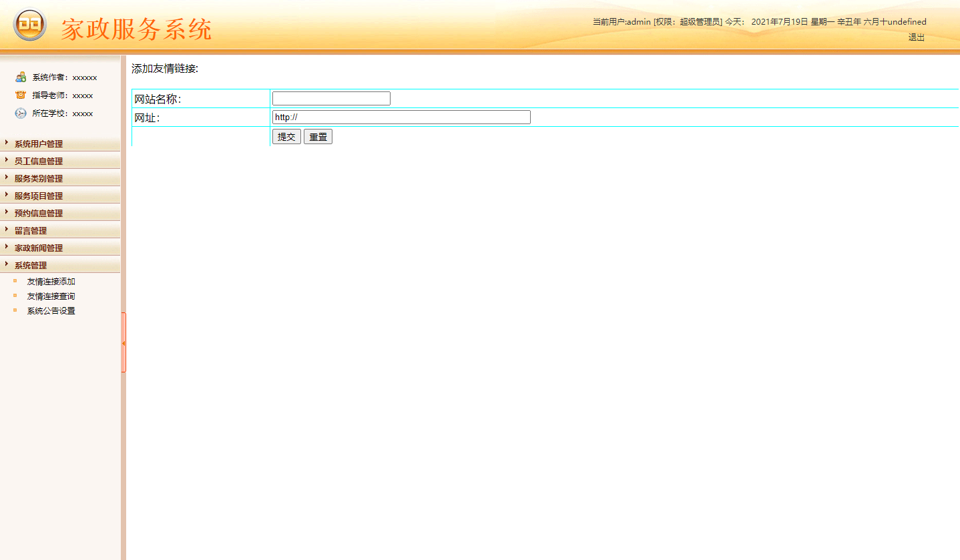Open the 预约信息管理 menu
Viewport: 960px width, 560px height.
tap(37, 212)
